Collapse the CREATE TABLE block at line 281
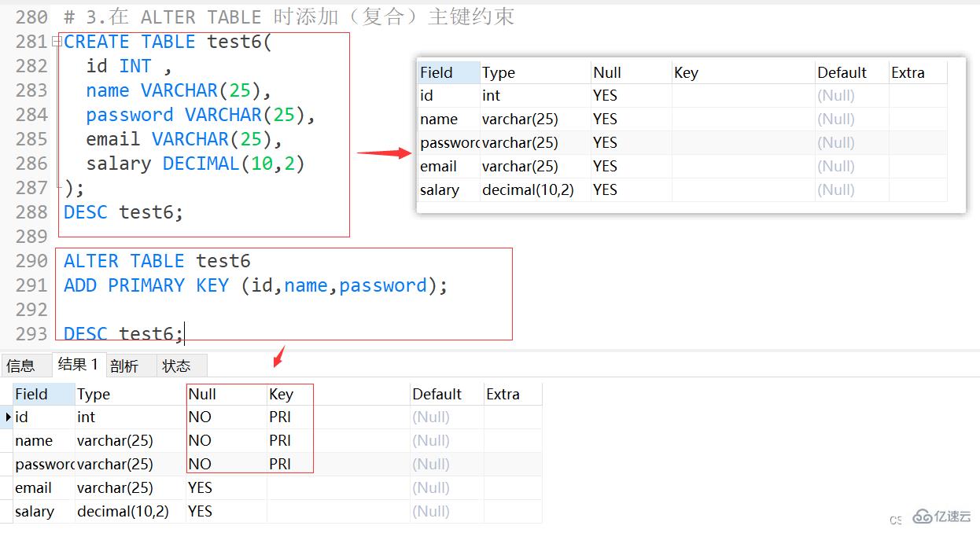The image size is (980, 533). pyautogui.click(x=55, y=41)
